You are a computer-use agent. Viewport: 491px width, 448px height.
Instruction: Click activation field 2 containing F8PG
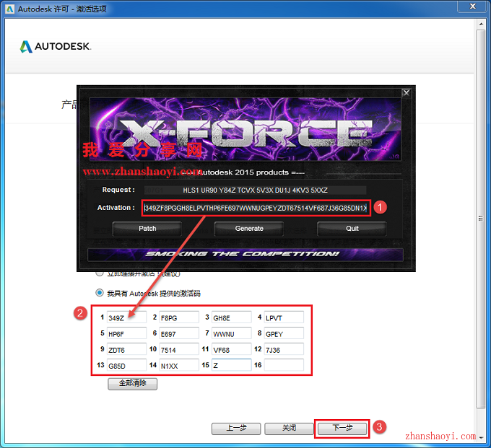[x=179, y=317]
